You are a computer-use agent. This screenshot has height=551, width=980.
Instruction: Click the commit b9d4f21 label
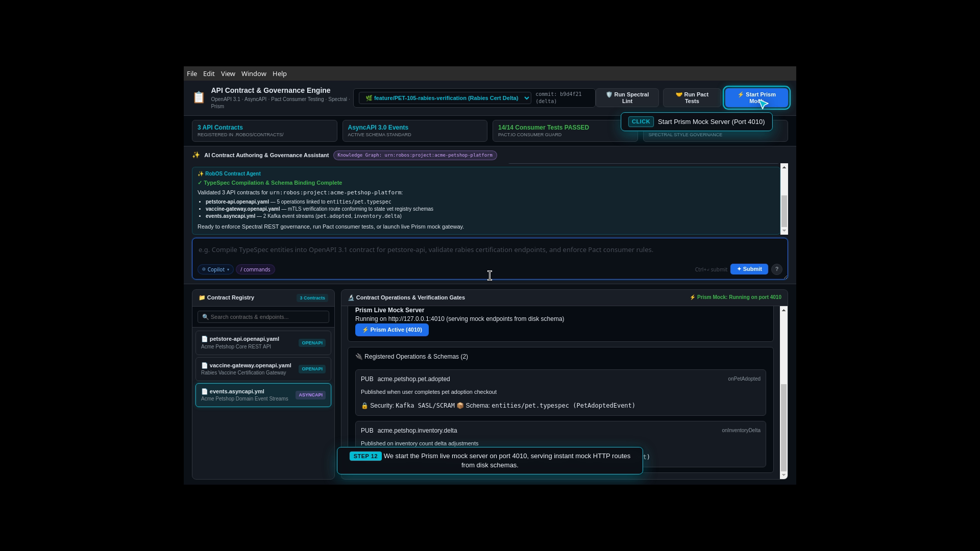click(558, 98)
